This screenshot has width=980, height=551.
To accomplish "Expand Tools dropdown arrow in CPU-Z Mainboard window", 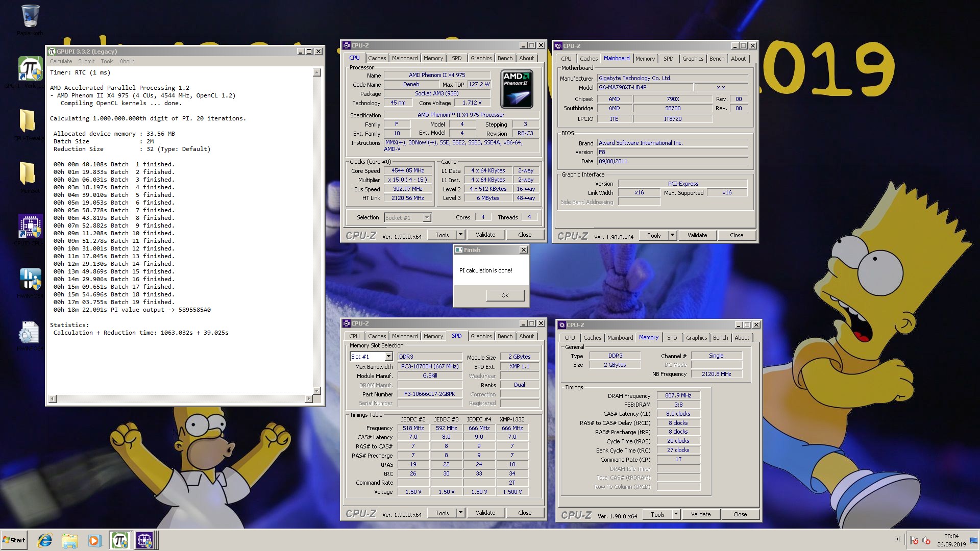I will [x=672, y=235].
